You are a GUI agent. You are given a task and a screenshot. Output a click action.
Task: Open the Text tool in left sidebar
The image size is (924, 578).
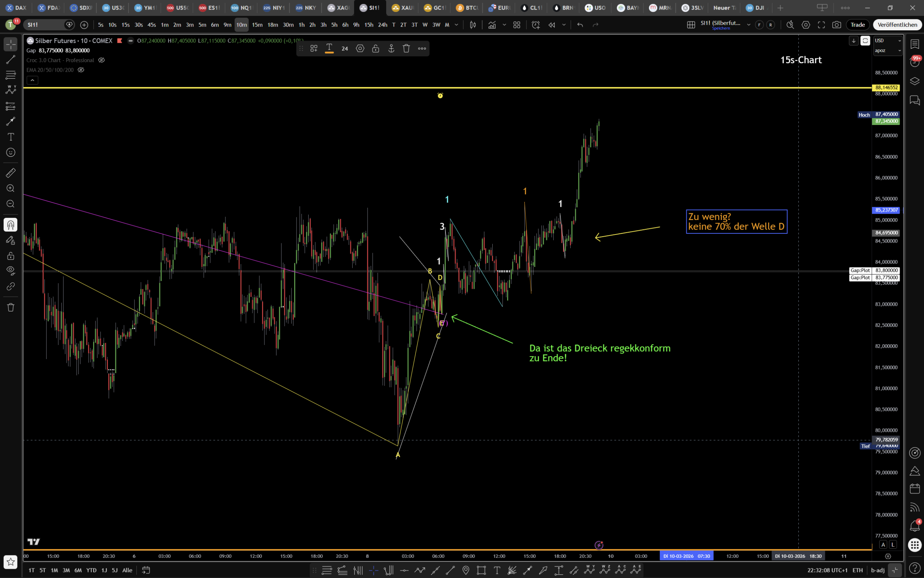pyautogui.click(x=10, y=137)
